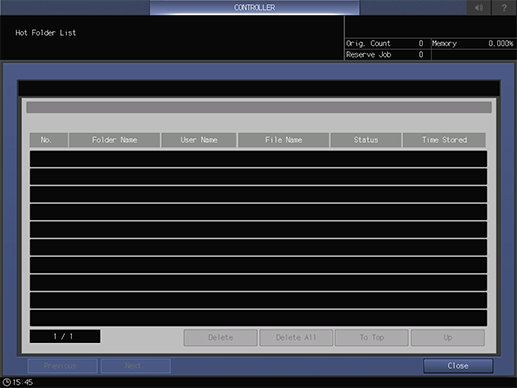Image resolution: width=517 pixels, height=388 pixels.
Task: Click the Up button
Action: (x=448, y=338)
